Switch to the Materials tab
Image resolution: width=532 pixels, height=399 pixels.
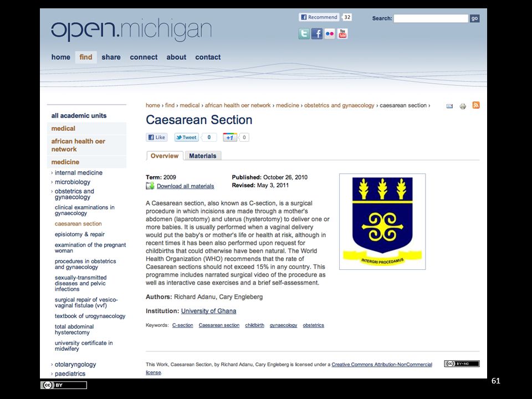(x=203, y=156)
